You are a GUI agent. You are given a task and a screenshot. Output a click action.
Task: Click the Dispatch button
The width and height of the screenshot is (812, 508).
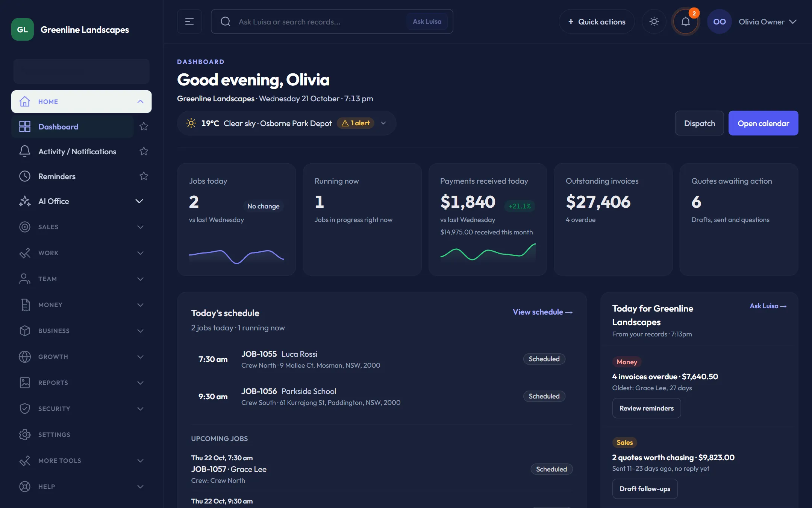pyautogui.click(x=699, y=123)
